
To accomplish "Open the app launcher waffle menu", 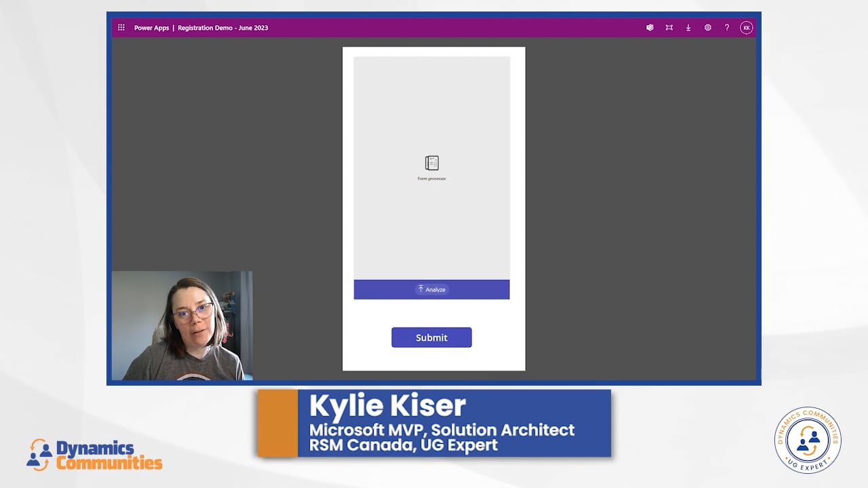I will [121, 27].
